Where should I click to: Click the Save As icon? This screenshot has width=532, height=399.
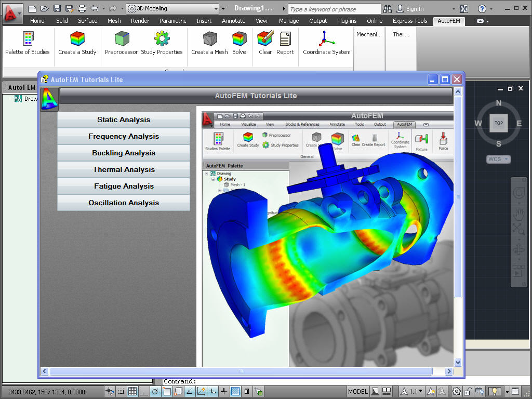coord(69,9)
